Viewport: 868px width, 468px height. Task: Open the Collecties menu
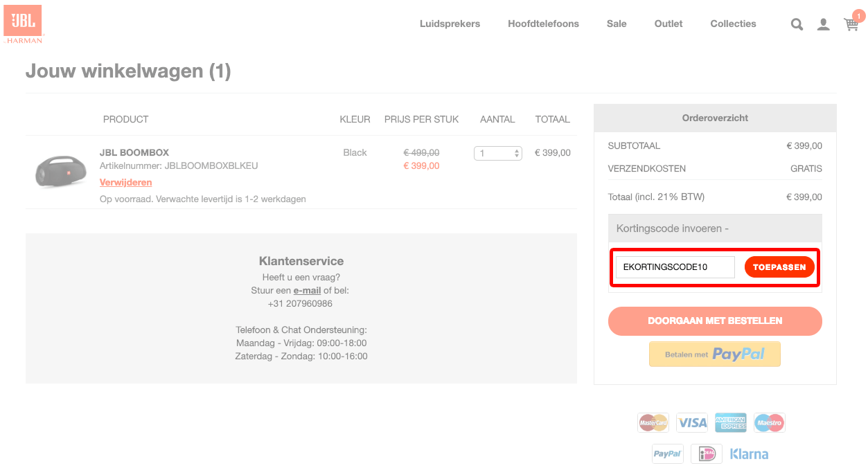click(733, 24)
